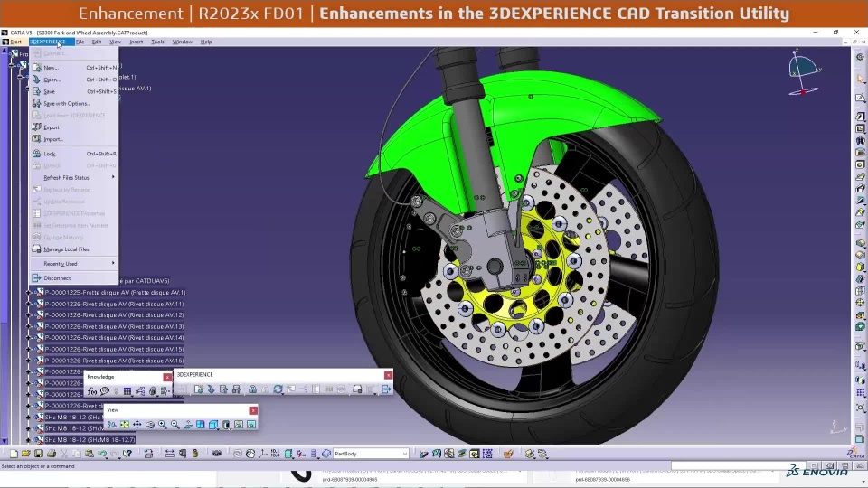This screenshot has width=868, height=488.
Task: Open Design Table icon in Knowledge toolbar
Action: (127, 391)
